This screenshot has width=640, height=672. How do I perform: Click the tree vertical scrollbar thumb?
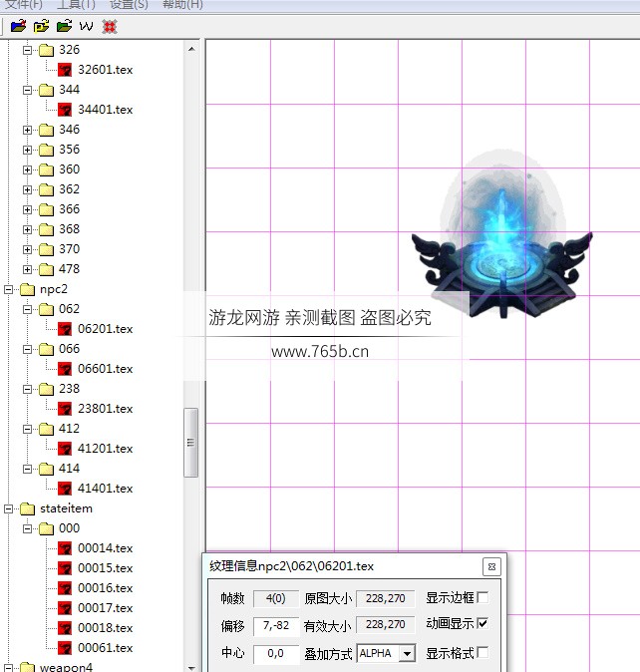[191, 443]
